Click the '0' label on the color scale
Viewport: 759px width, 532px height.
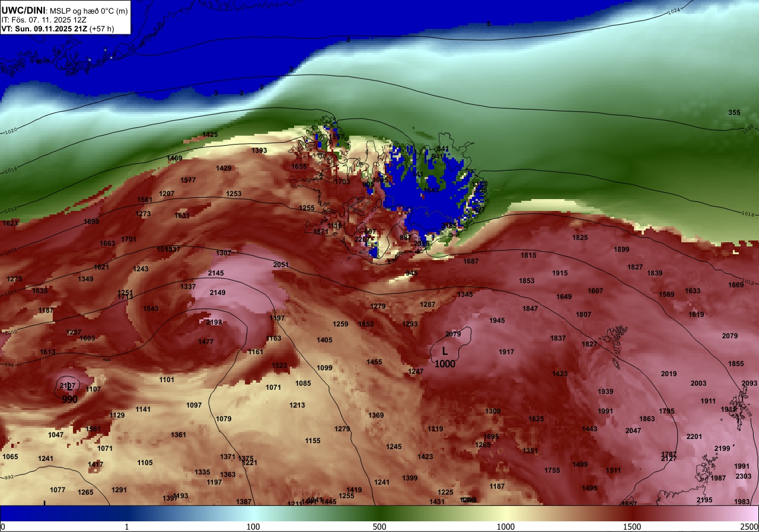click(2, 527)
